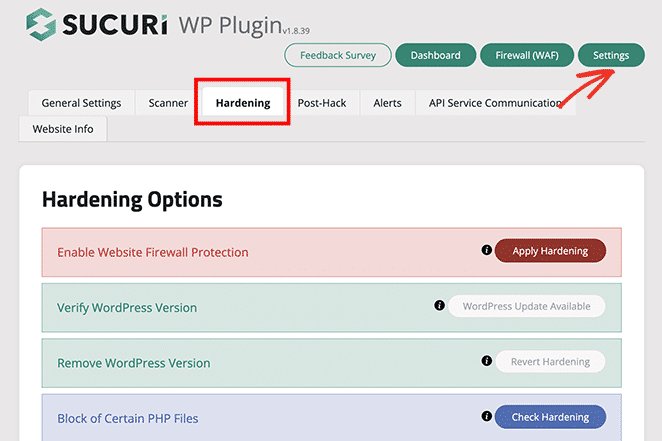Click the Remove WordPress Version text
Viewport: 662px width, 441px height.
pos(134,363)
